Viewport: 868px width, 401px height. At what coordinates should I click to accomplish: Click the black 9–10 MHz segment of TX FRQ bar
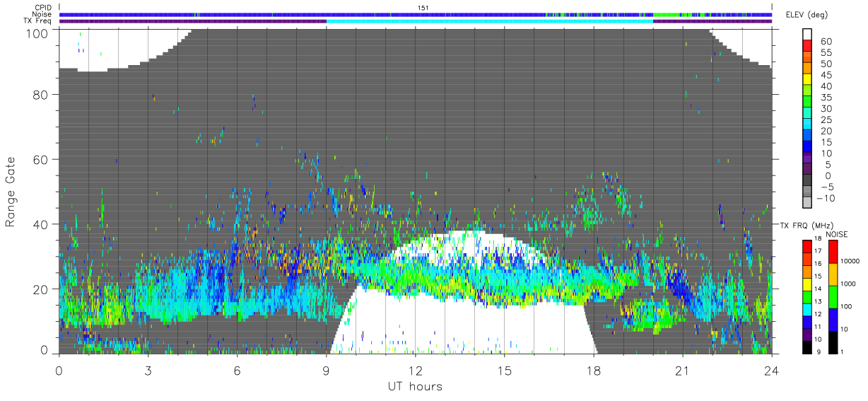coord(808,346)
